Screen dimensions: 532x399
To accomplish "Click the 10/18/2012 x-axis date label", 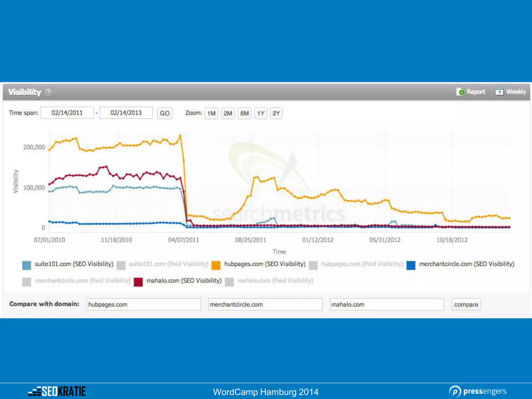I will click(x=452, y=240).
